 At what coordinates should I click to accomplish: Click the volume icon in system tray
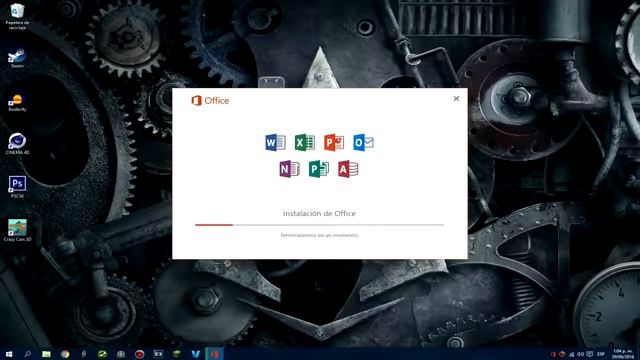tap(580, 354)
